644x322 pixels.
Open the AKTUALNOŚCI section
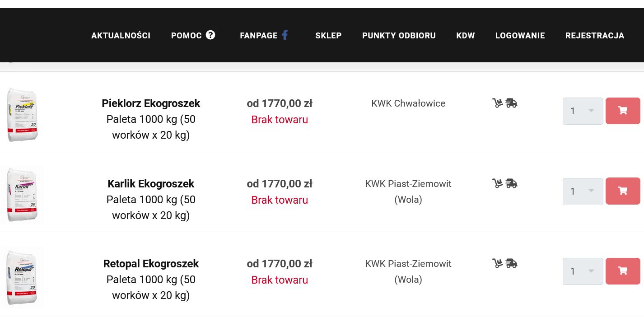(x=121, y=36)
